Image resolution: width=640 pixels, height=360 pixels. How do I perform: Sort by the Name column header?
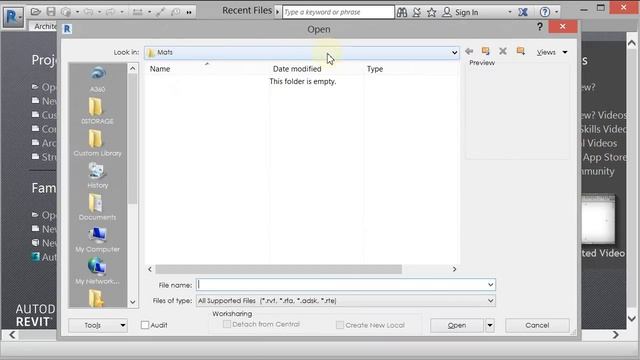[207, 69]
